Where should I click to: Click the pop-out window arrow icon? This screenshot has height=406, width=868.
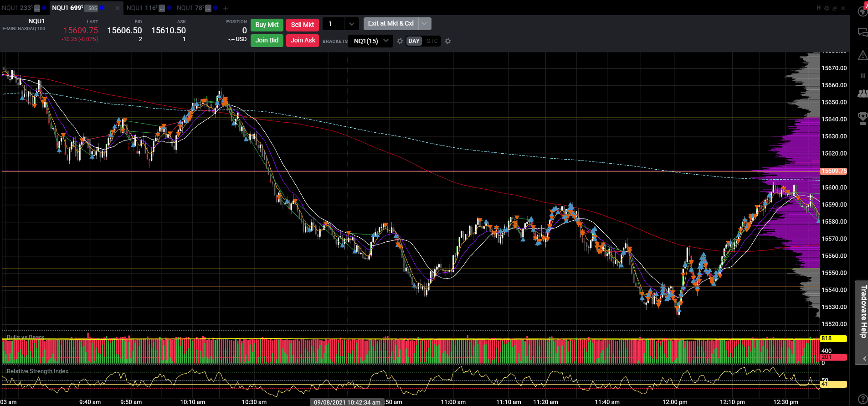835,8
